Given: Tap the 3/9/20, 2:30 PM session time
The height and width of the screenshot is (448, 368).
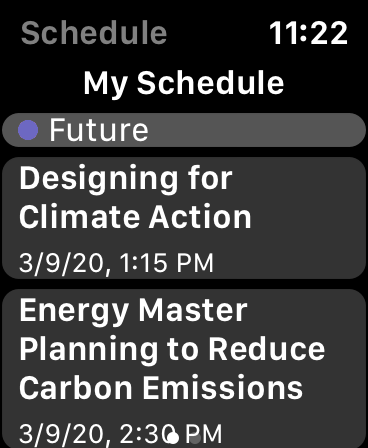Looking at the screenshot, I should pos(120,433).
